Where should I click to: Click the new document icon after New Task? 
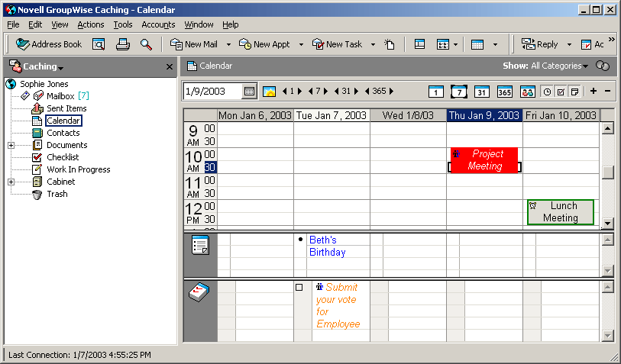point(390,44)
